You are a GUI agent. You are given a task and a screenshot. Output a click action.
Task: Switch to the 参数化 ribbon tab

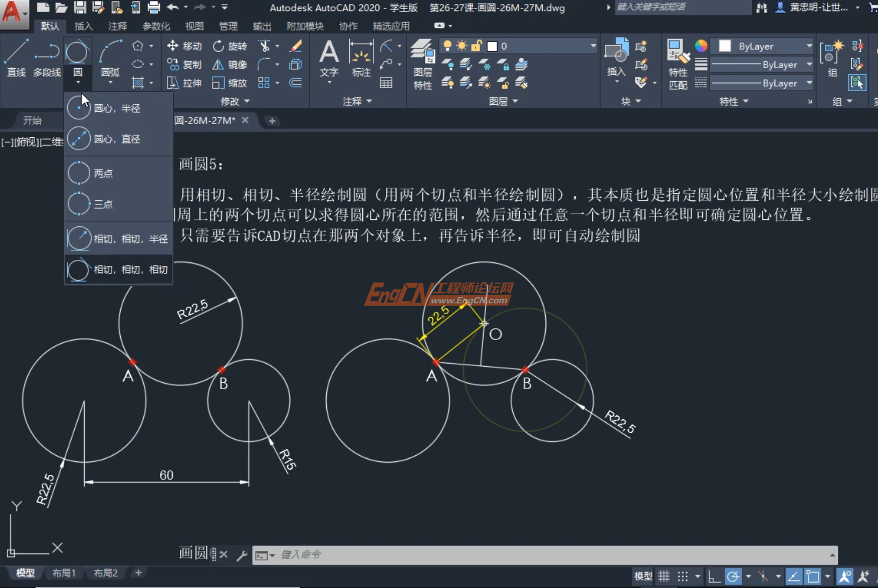(156, 26)
